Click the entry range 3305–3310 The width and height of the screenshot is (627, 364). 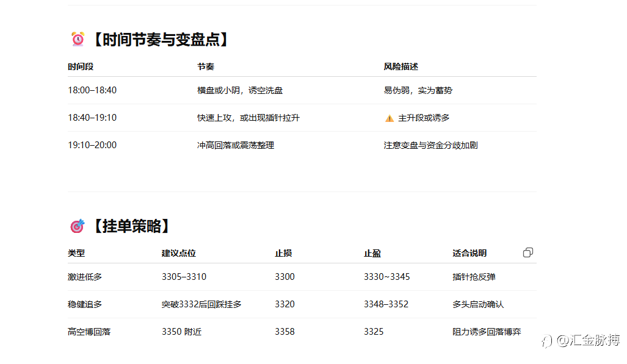click(184, 277)
